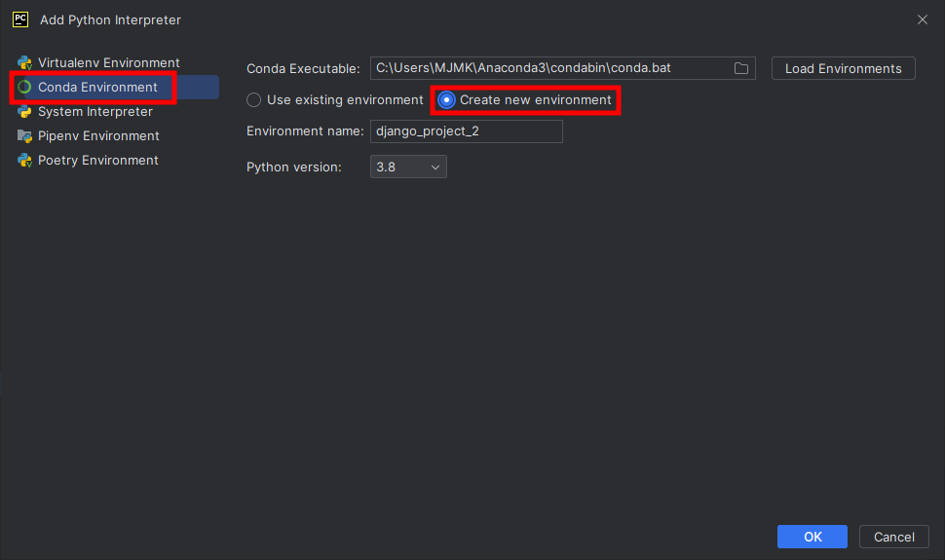Click the Load Environments button
This screenshot has height=560, width=945.
pyautogui.click(x=843, y=68)
